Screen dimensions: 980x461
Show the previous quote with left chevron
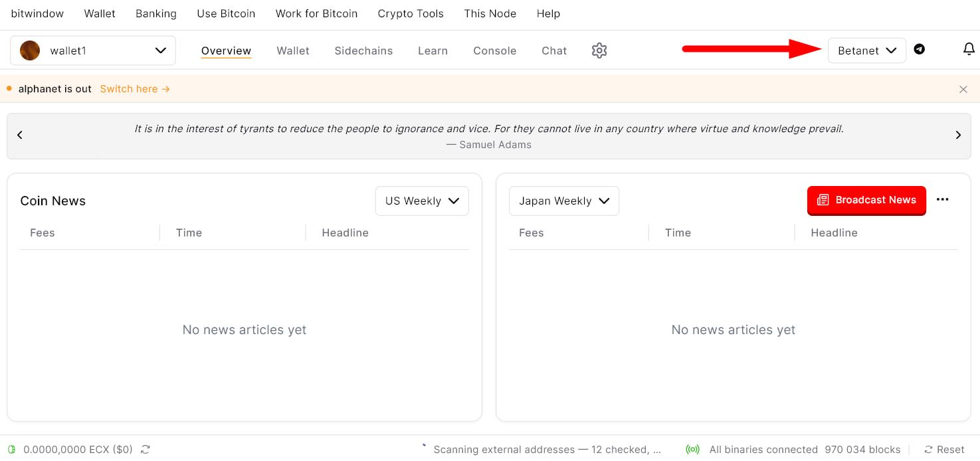pos(20,135)
